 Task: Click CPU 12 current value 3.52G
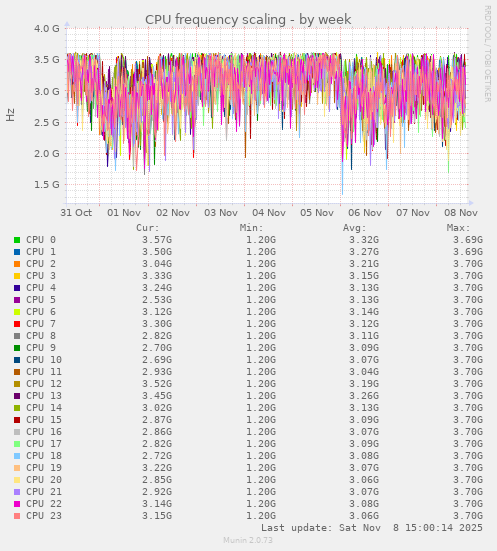tap(157, 384)
